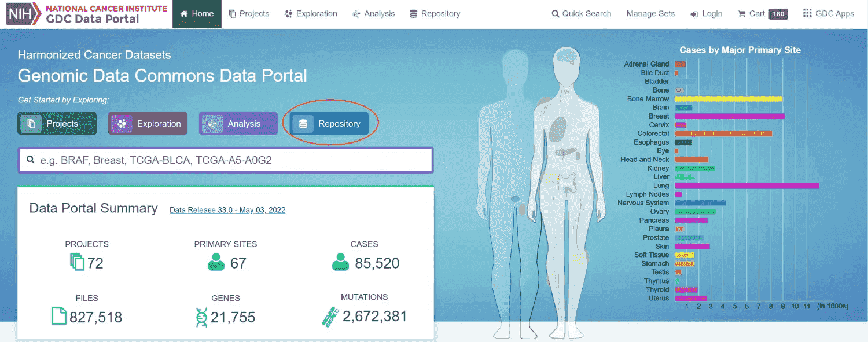Image resolution: width=868 pixels, height=342 pixels.
Task: Click the home icon in the Home tab
Action: tap(184, 14)
